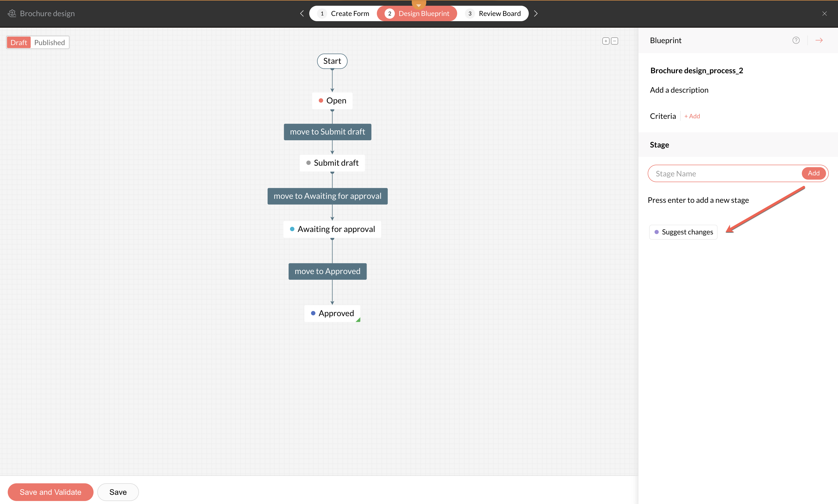Screen dimensions: 838x504
Task: Zoom out canvas with minus icon
Action: 615,41
